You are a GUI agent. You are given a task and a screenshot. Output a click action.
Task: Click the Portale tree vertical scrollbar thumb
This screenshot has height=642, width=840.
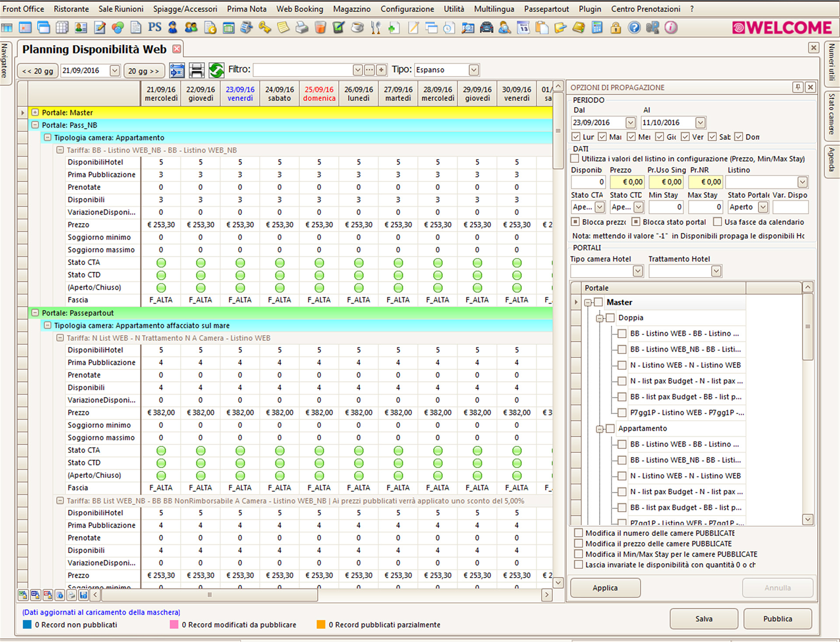pos(808,326)
